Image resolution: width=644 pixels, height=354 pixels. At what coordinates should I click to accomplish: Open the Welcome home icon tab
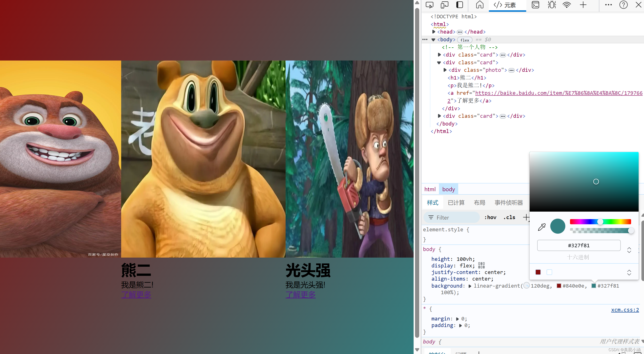(x=480, y=5)
